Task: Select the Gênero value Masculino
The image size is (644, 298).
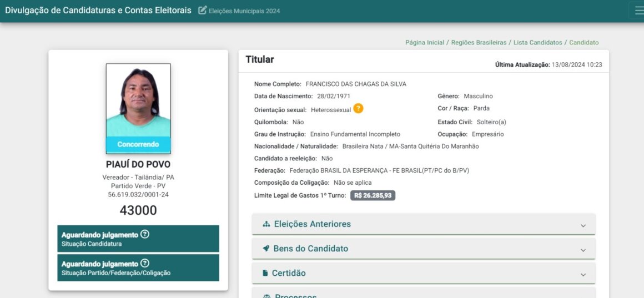Action: pos(478,97)
